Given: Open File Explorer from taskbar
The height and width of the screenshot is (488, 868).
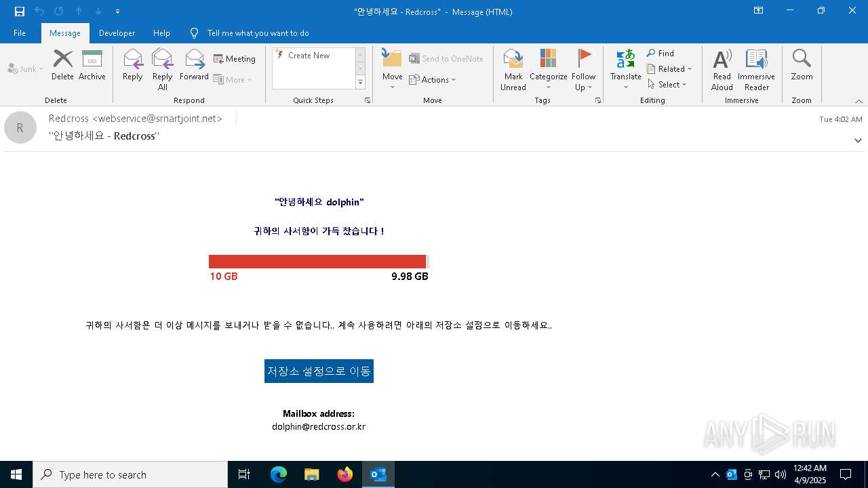Looking at the screenshot, I should coord(312,474).
